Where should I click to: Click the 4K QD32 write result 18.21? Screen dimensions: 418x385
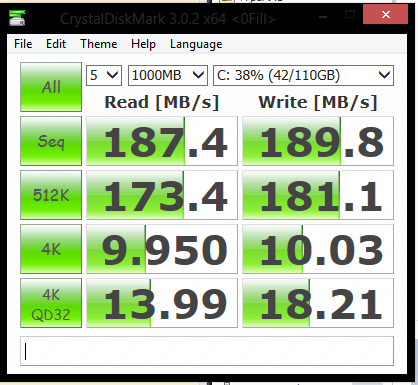point(318,303)
